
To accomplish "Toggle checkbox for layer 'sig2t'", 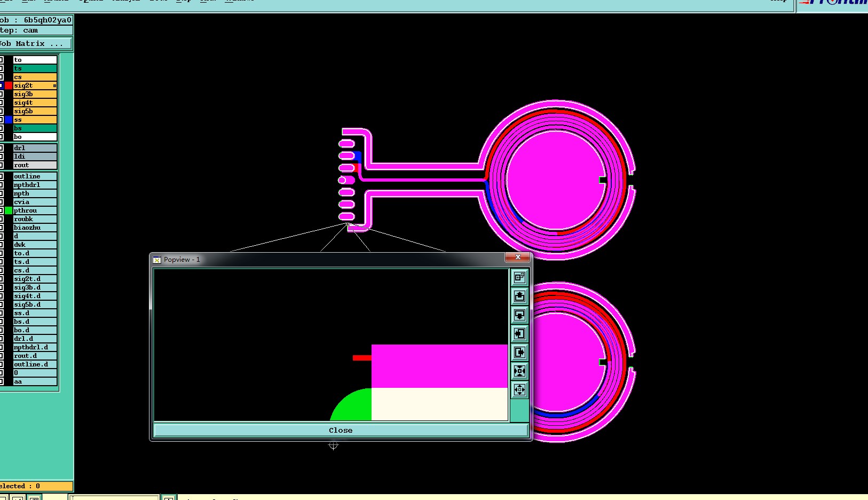I will pos(2,85).
